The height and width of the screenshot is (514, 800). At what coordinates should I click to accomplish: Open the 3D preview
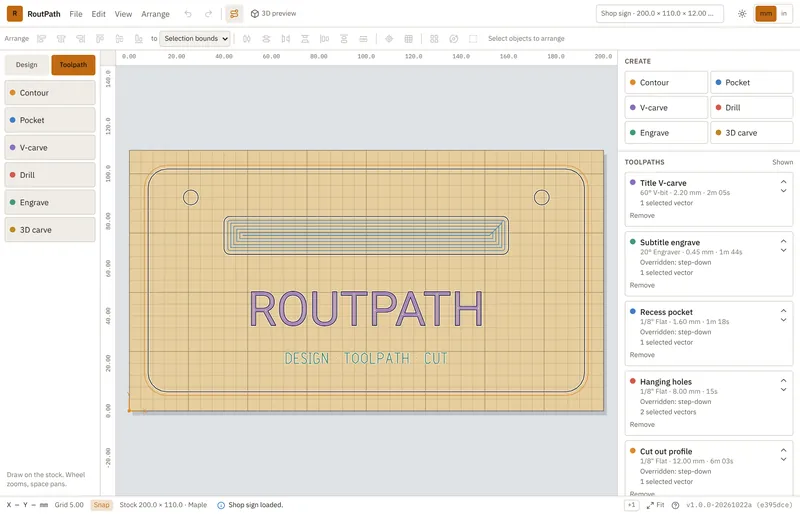pyautogui.click(x=273, y=14)
